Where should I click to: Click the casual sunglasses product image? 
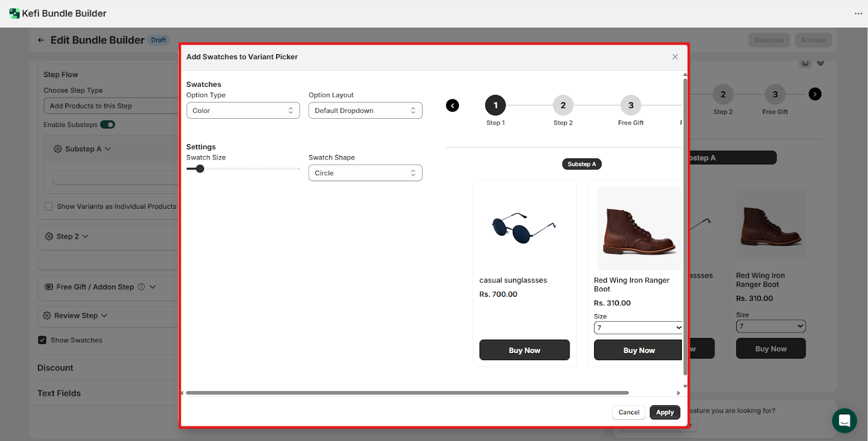point(524,228)
